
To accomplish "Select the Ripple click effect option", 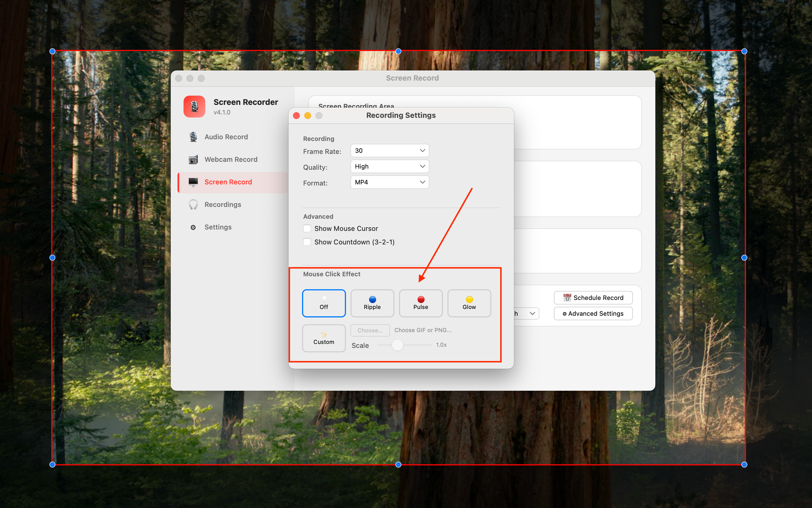I will click(372, 303).
